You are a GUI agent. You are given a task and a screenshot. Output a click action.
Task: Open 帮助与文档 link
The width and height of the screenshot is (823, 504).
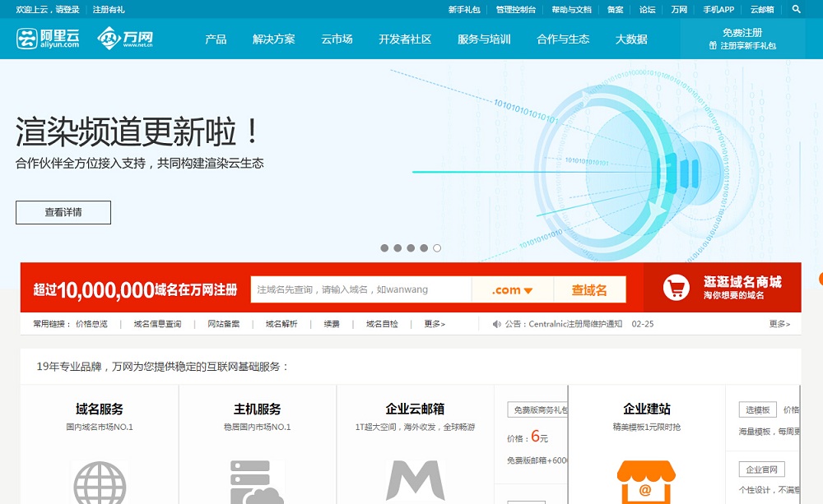572,9
